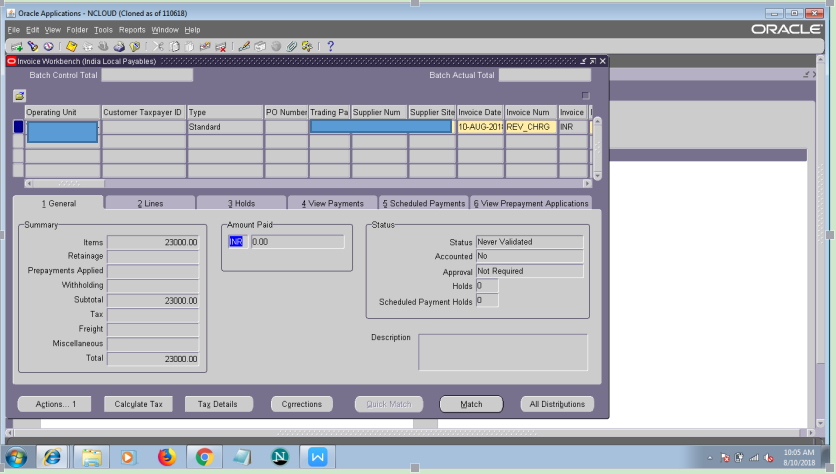Open the Tools menu
The image size is (836, 474).
tap(103, 30)
